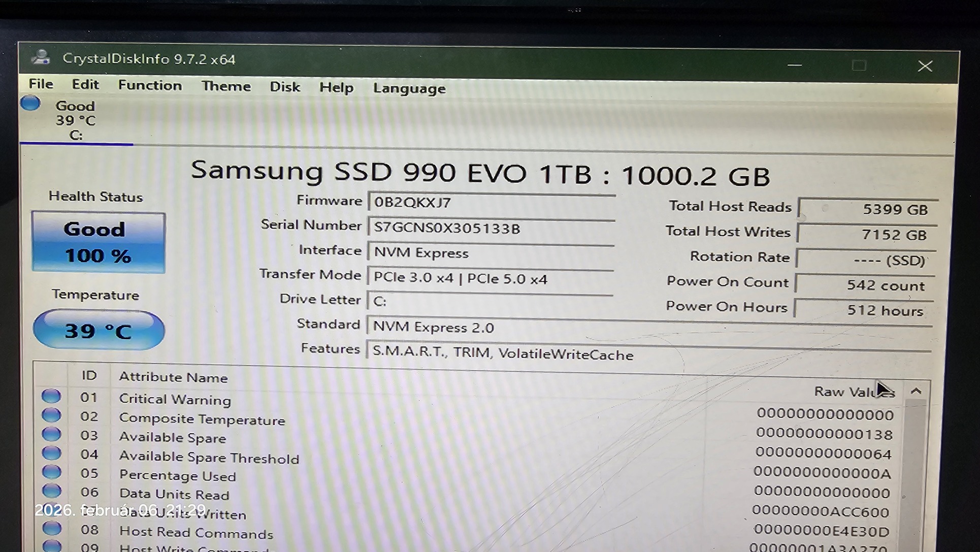Click the Percentage Used status orb
The width and height of the screenshot is (980, 552).
(51, 472)
